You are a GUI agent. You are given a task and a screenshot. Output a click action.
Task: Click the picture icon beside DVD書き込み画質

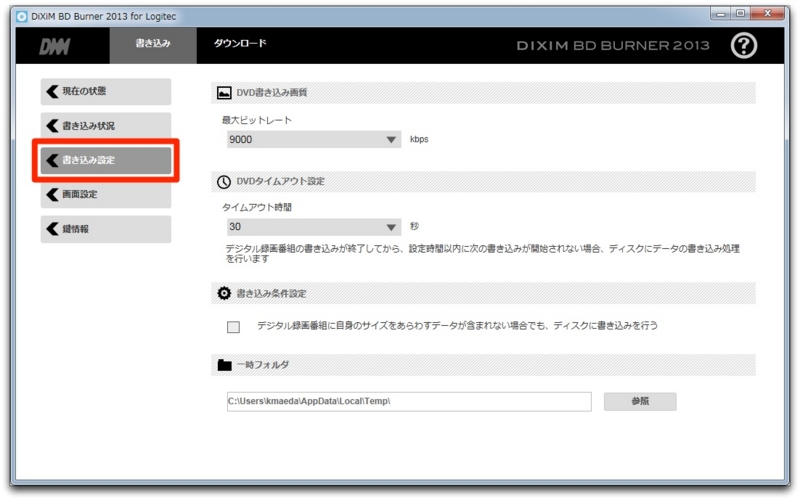coord(224,93)
